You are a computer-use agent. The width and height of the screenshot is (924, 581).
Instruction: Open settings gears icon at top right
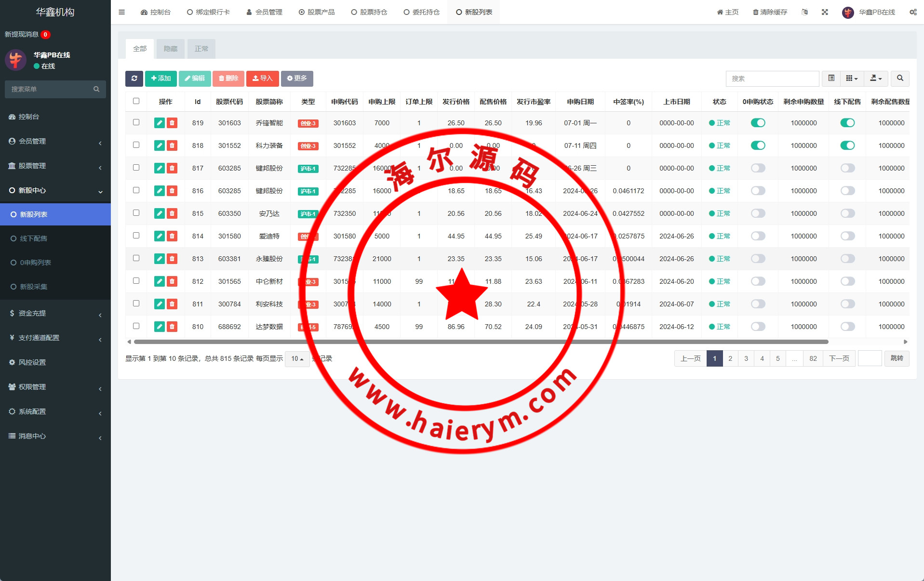tap(913, 12)
